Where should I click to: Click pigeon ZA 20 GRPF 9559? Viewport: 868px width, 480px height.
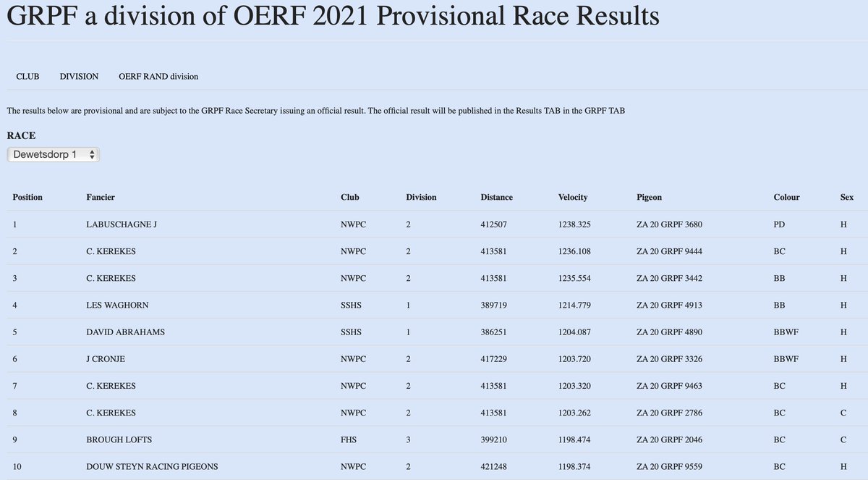(669, 467)
